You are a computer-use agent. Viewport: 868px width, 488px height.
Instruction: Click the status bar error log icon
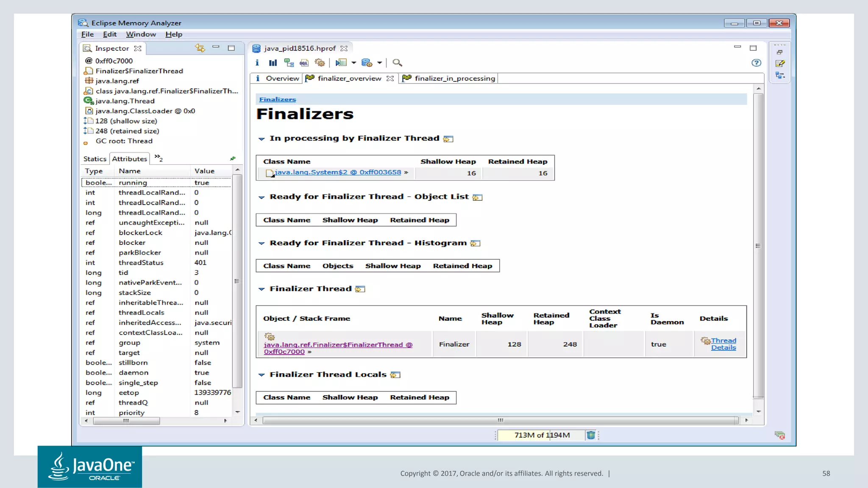pyautogui.click(x=780, y=435)
